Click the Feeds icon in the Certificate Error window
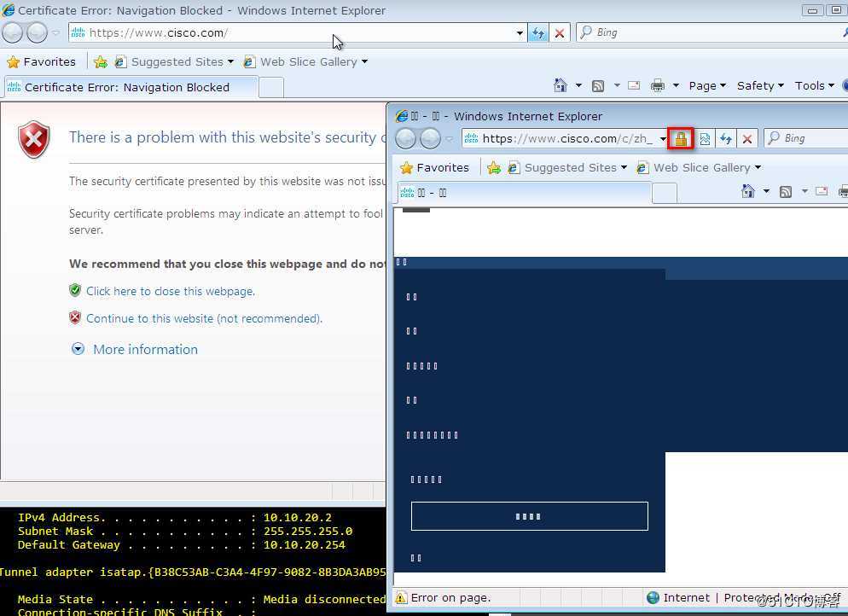The image size is (848, 616). pos(598,85)
